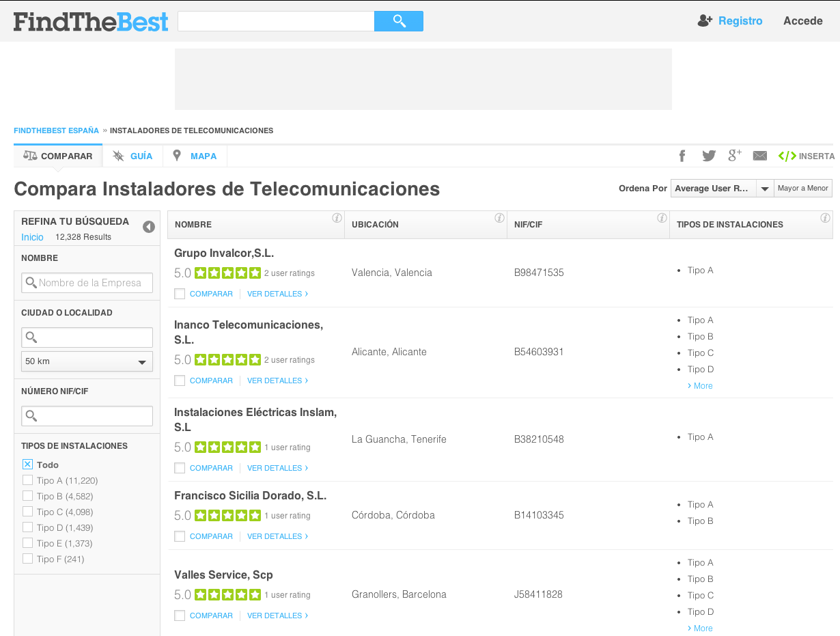Sort by Nombre column header
This screenshot has height=636, width=840.
click(x=193, y=225)
